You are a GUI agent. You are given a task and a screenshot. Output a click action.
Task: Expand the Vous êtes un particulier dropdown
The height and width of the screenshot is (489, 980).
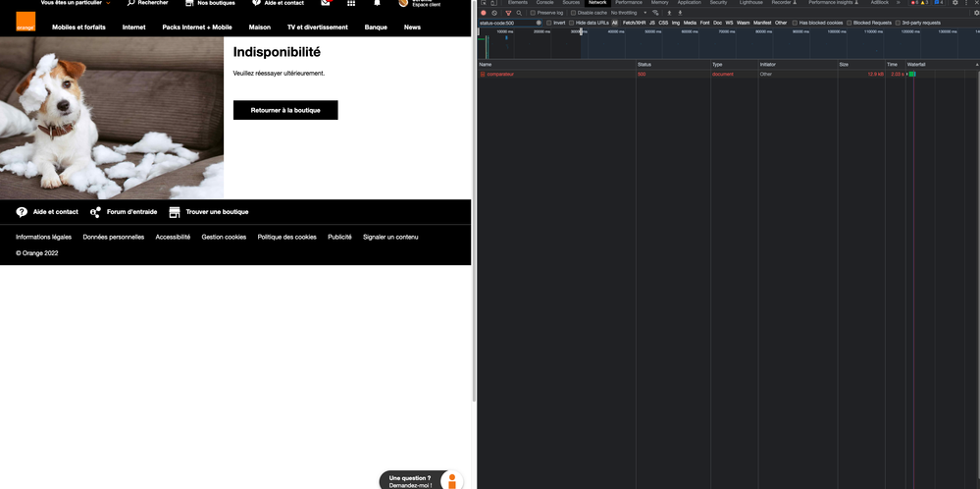(x=76, y=3)
